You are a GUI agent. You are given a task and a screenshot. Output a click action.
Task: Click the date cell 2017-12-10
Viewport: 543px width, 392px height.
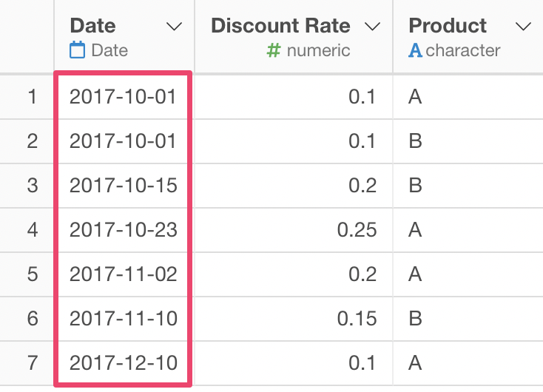[x=123, y=362]
